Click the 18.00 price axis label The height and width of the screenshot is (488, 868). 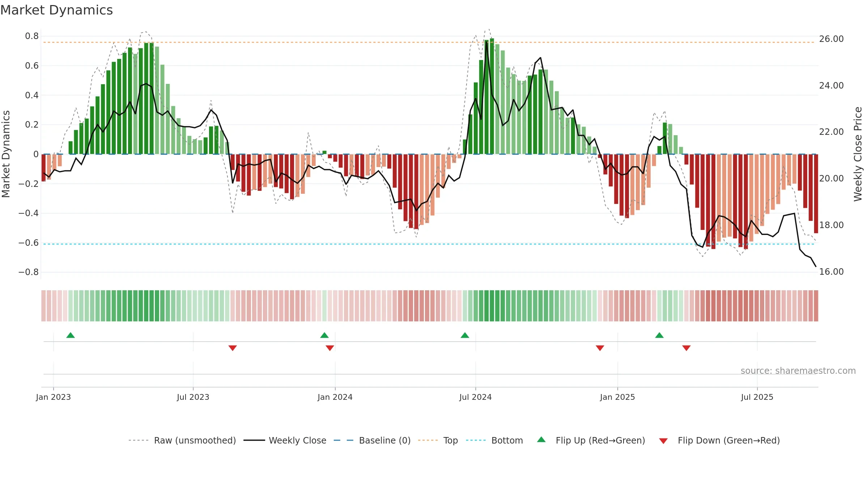pos(831,225)
